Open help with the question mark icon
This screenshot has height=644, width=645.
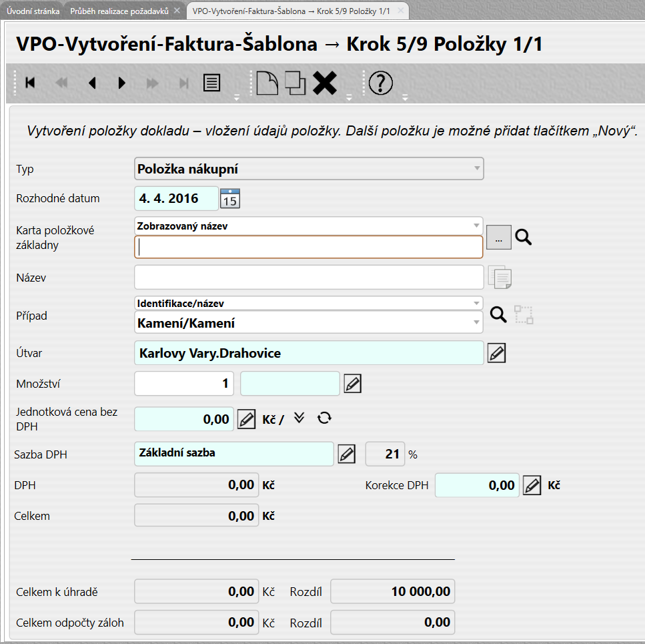pyautogui.click(x=380, y=83)
